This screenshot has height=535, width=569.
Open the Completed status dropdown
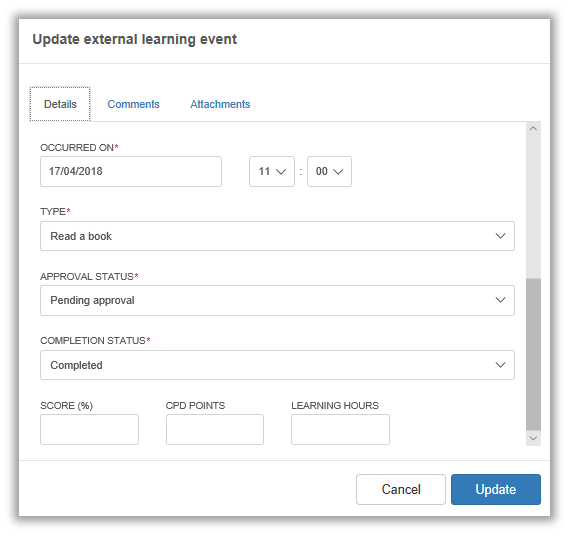[277, 365]
